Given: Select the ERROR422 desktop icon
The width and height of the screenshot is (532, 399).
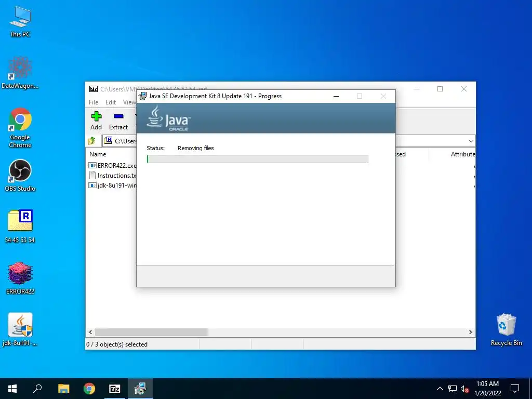Looking at the screenshot, I should (x=20, y=278).
